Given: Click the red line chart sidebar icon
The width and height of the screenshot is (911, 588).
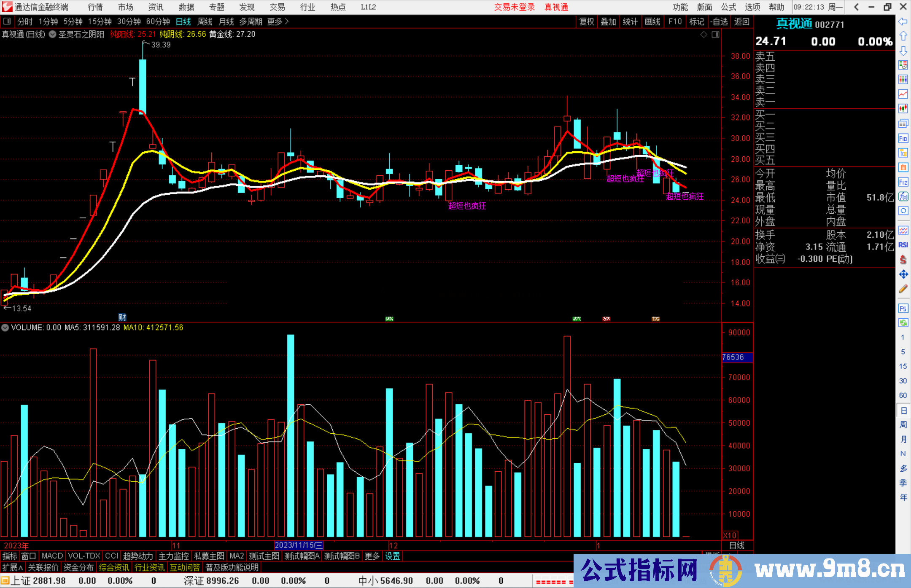Looking at the screenshot, I should pos(903,94).
